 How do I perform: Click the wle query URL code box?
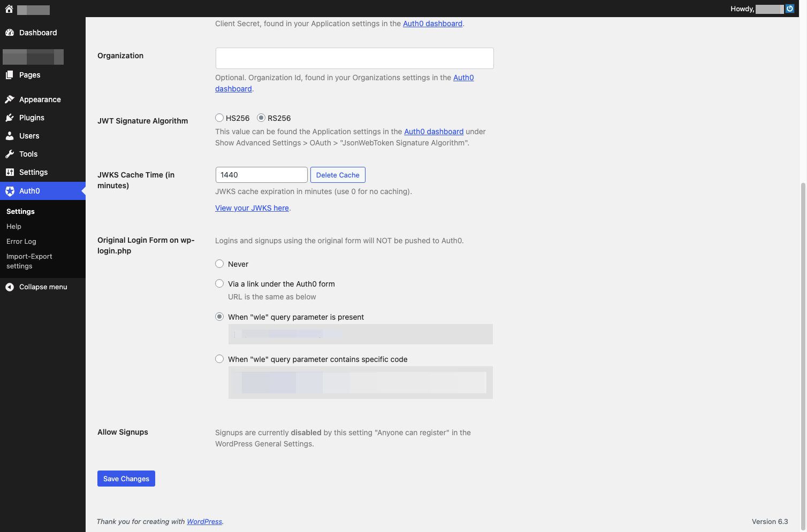pos(361,334)
